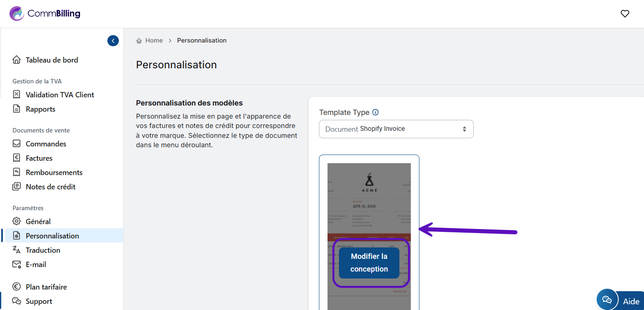Image resolution: width=644 pixels, height=310 pixels.
Task: Click the CommBilling logo
Action: tap(45, 13)
